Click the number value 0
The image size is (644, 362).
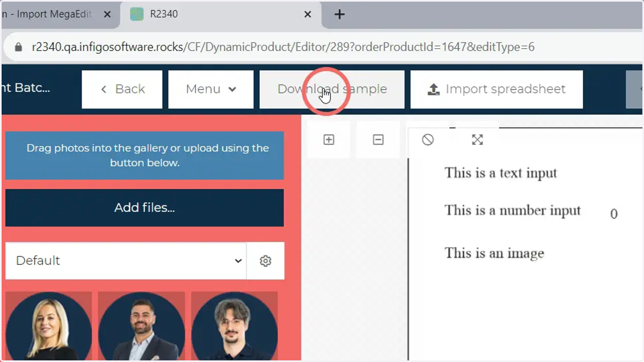[x=614, y=214]
